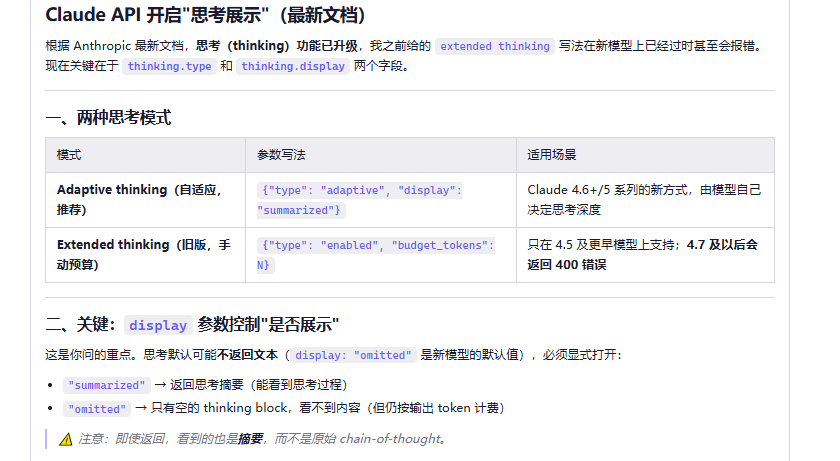The height and width of the screenshot is (461, 840).
Task: Click the cell about 4.7 返回 400 错误
Action: click(645, 255)
